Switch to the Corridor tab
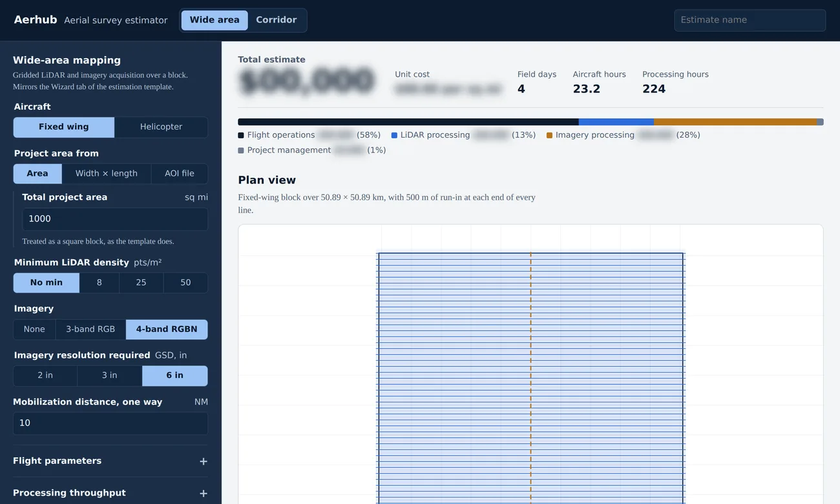Image resolution: width=840 pixels, height=504 pixels. tap(276, 20)
